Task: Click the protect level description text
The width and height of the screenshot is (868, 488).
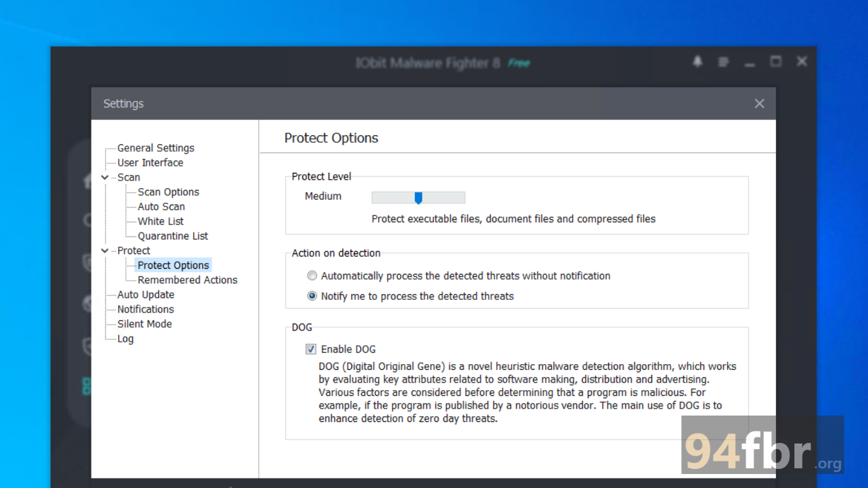Action: [513, 219]
